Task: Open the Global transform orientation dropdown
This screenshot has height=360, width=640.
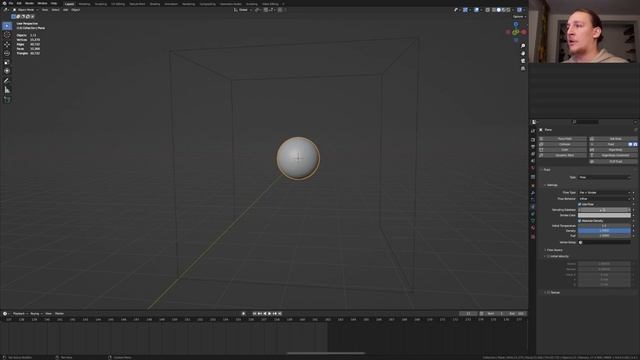Action: (243, 10)
